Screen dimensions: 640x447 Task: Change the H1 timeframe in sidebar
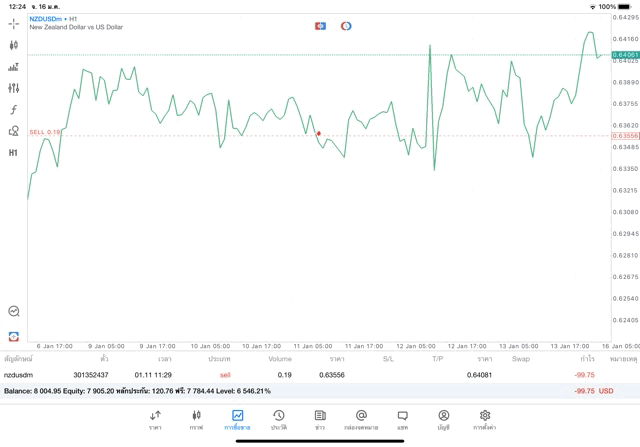[x=13, y=153]
